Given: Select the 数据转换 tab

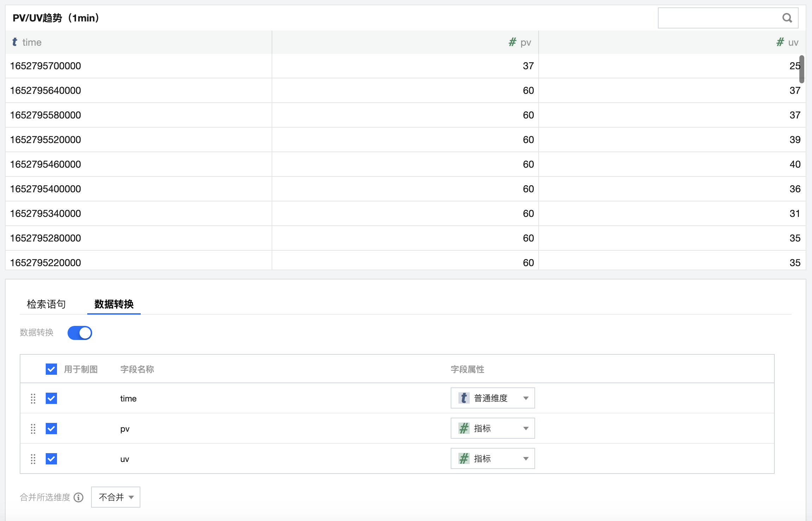Looking at the screenshot, I should [114, 304].
